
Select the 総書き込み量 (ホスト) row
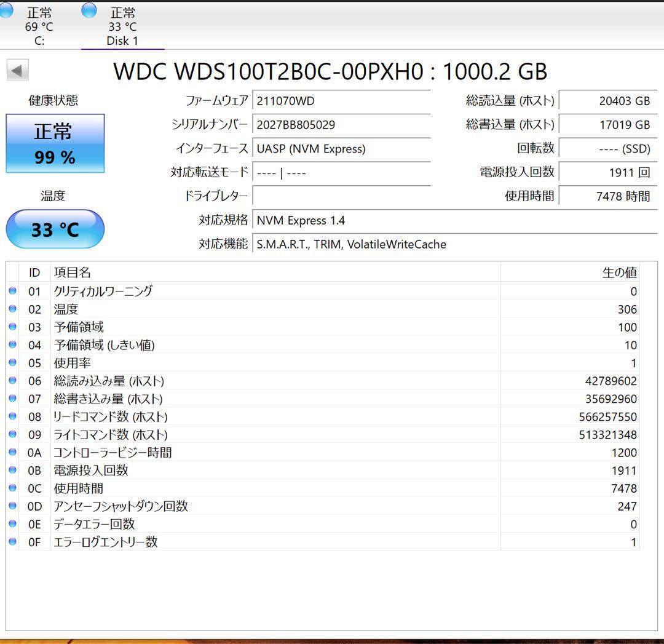pyautogui.click(x=246, y=399)
